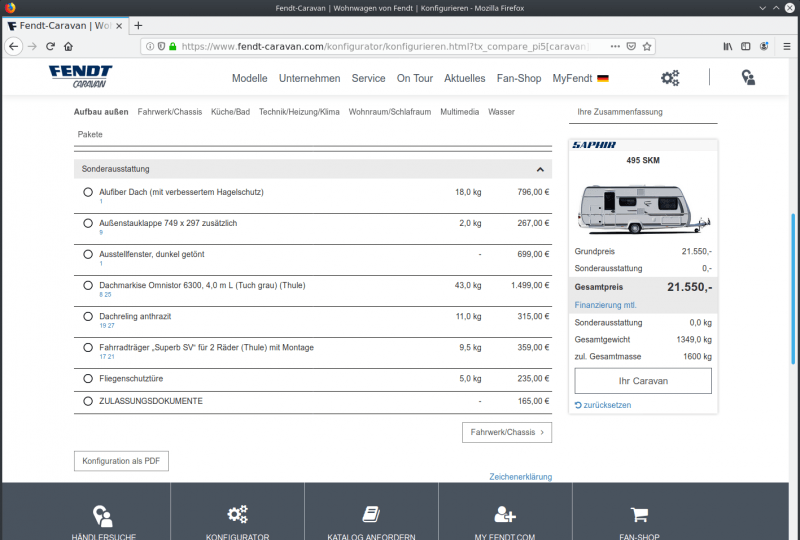Open the Modelle menu
800x540 pixels.
(x=249, y=79)
